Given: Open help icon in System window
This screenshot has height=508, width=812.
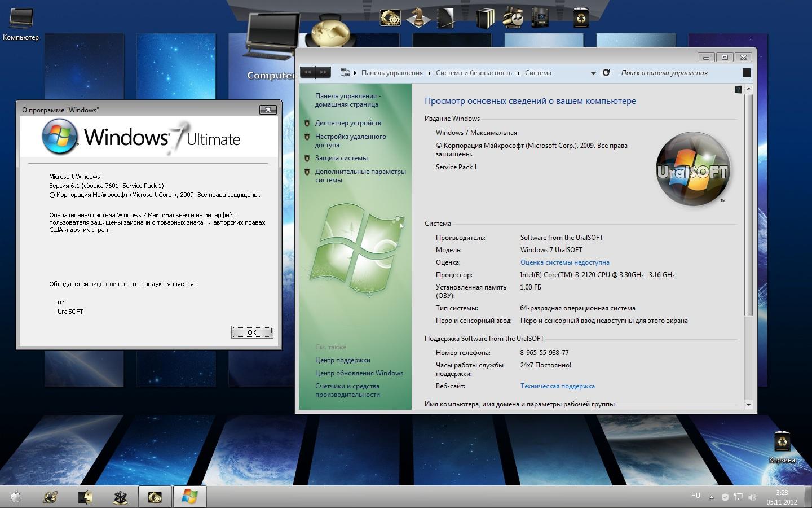Looking at the screenshot, I should [738, 89].
